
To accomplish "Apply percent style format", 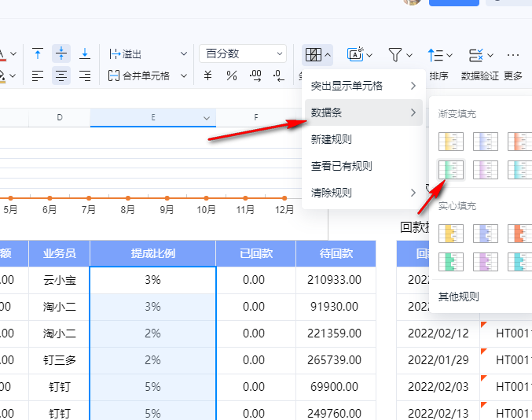I will pos(232,76).
